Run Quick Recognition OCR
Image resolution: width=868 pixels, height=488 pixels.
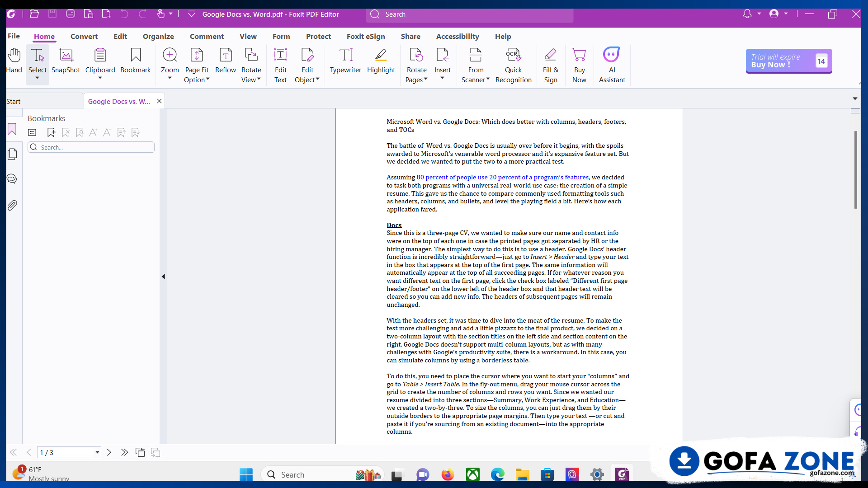pyautogui.click(x=514, y=66)
